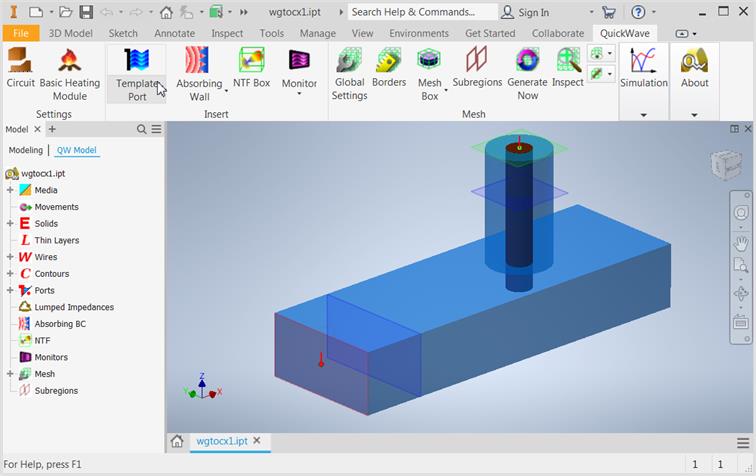756x476 pixels.
Task: Expand the Mesh tree node
Action: [10, 374]
